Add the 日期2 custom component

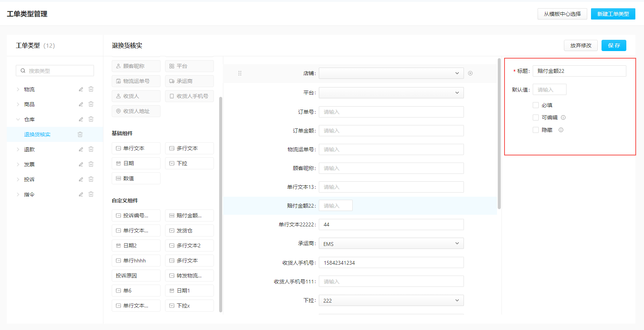[136, 246]
